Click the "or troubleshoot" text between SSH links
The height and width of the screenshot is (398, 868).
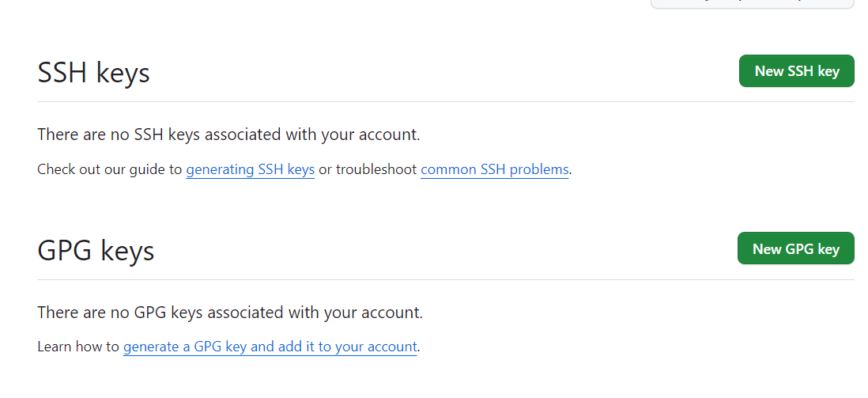click(x=368, y=169)
